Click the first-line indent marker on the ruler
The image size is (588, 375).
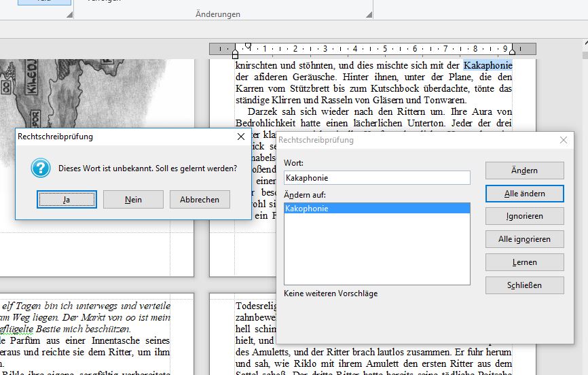pyautogui.click(x=248, y=46)
